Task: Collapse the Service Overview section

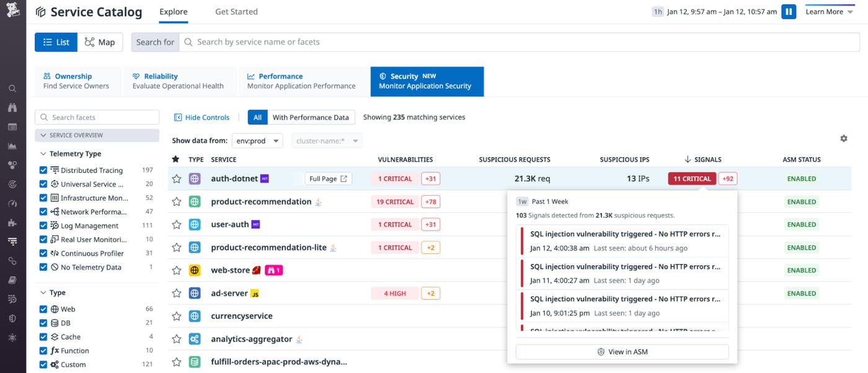Action: pos(97,135)
